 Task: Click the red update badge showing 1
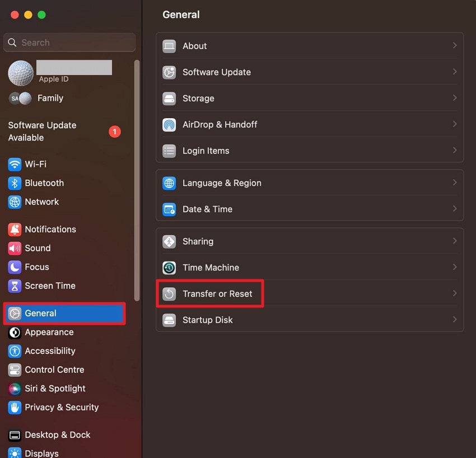(x=115, y=132)
